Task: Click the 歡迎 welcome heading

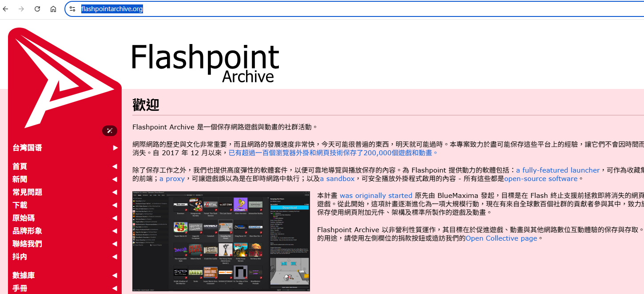Action: point(146,105)
